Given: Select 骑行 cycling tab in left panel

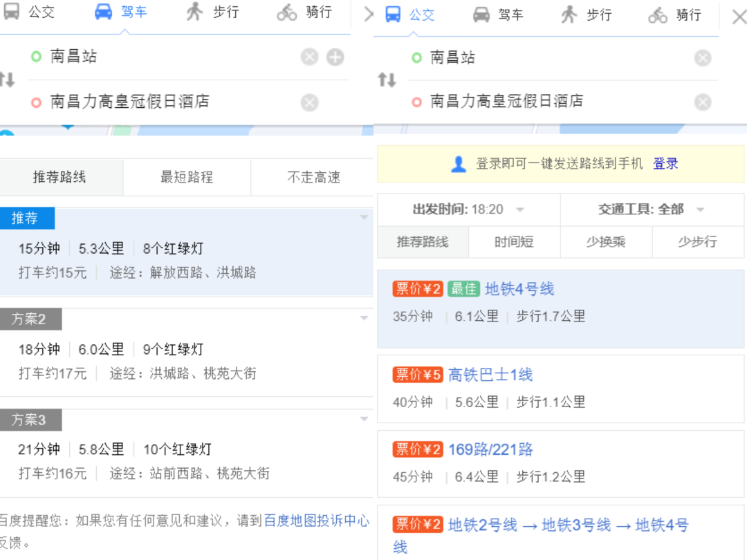Looking at the screenshot, I should [x=305, y=12].
